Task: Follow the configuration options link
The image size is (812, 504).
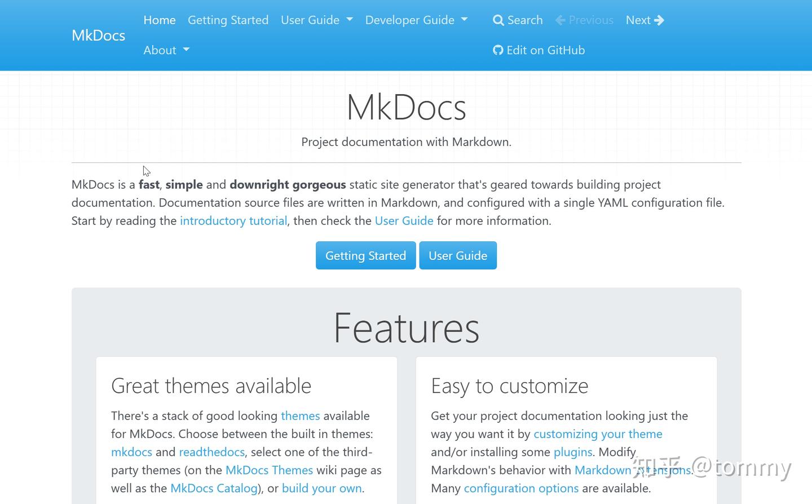Action: point(521,488)
